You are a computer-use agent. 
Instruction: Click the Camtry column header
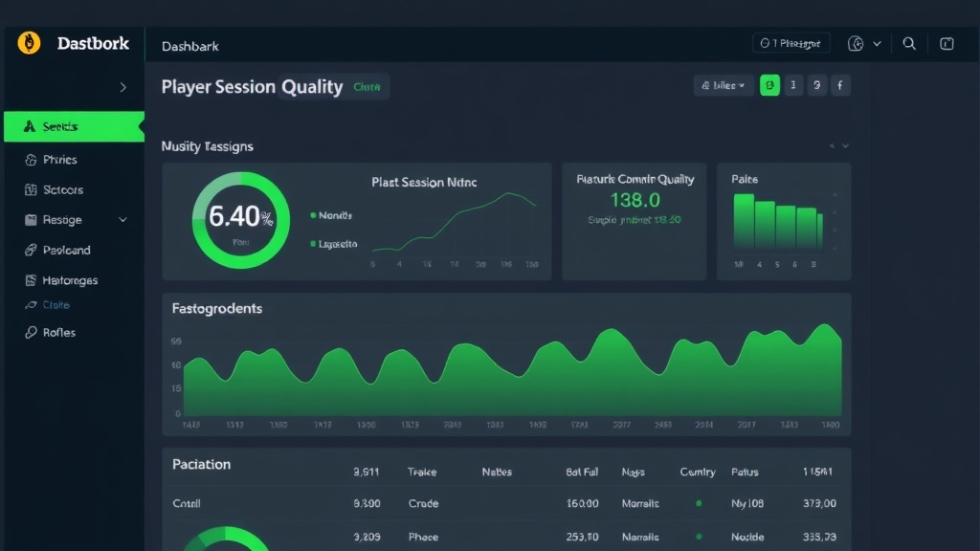pos(698,473)
